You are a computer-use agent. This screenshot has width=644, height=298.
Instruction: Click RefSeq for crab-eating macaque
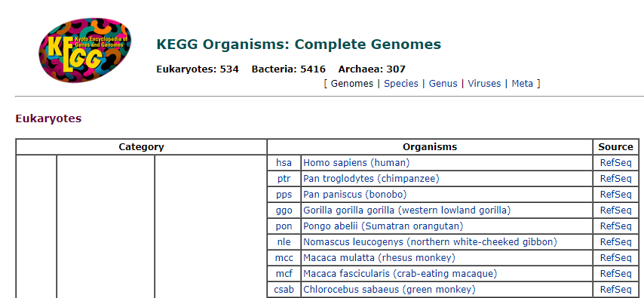[x=615, y=273]
